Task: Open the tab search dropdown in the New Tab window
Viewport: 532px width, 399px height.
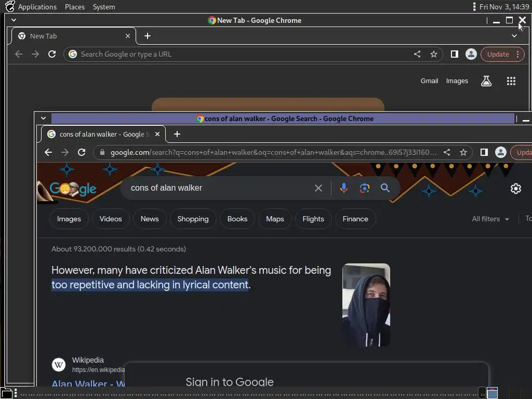Action: tap(514, 36)
